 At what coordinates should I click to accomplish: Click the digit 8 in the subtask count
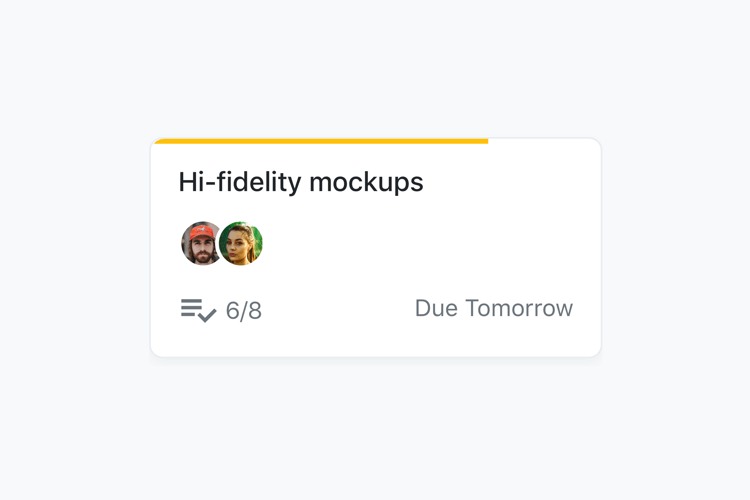[x=254, y=311]
